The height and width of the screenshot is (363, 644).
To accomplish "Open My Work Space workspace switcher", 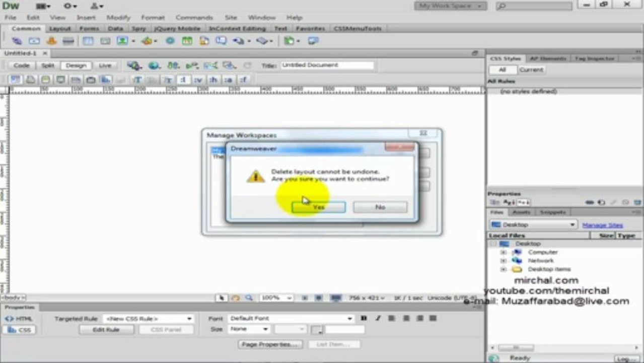I will pyautogui.click(x=451, y=6).
